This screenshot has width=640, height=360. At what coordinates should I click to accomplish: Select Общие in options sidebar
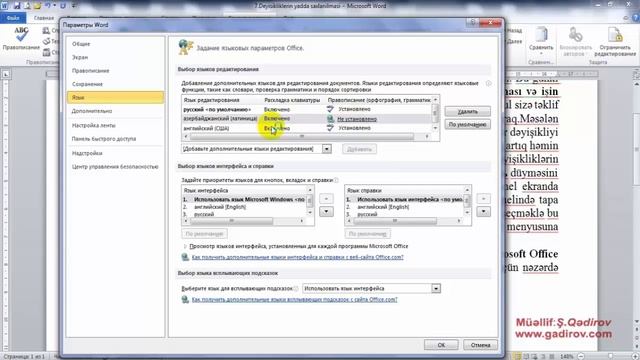click(115, 44)
